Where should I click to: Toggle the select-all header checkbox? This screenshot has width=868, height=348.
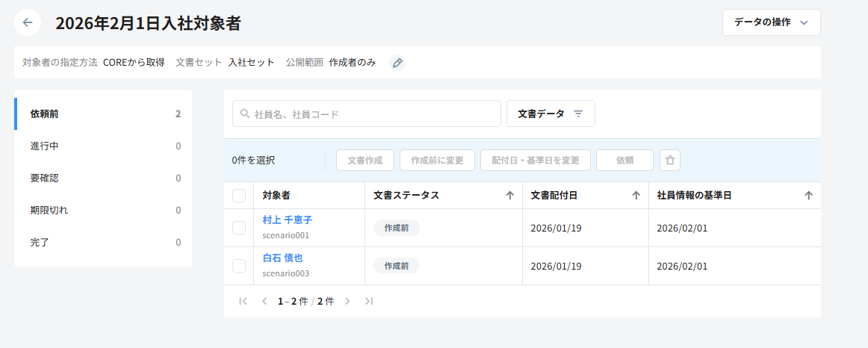[x=239, y=196]
